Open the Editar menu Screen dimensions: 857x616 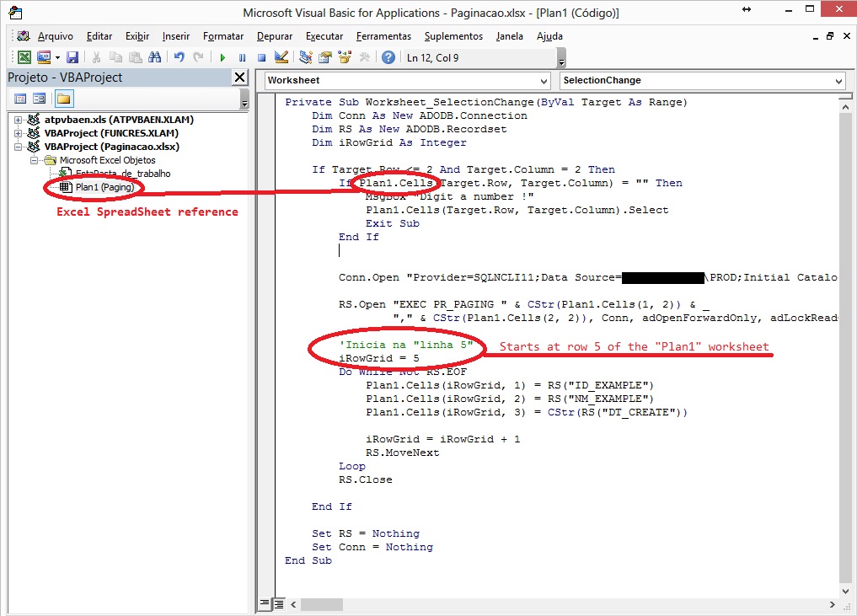click(99, 36)
